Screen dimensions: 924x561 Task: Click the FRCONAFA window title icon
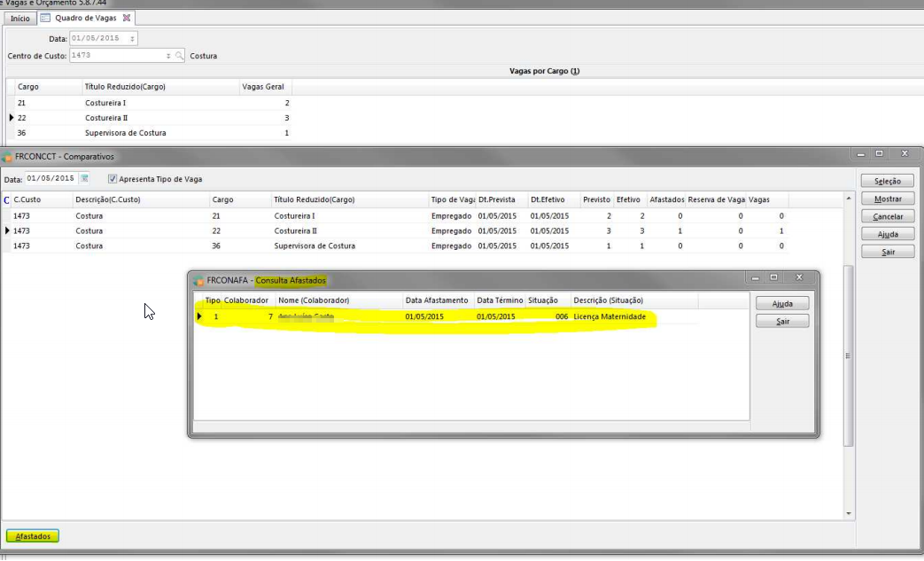pos(198,280)
